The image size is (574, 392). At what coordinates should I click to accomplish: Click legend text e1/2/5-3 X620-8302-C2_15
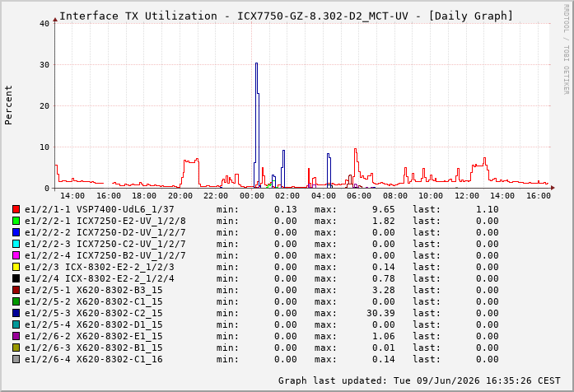94,313
